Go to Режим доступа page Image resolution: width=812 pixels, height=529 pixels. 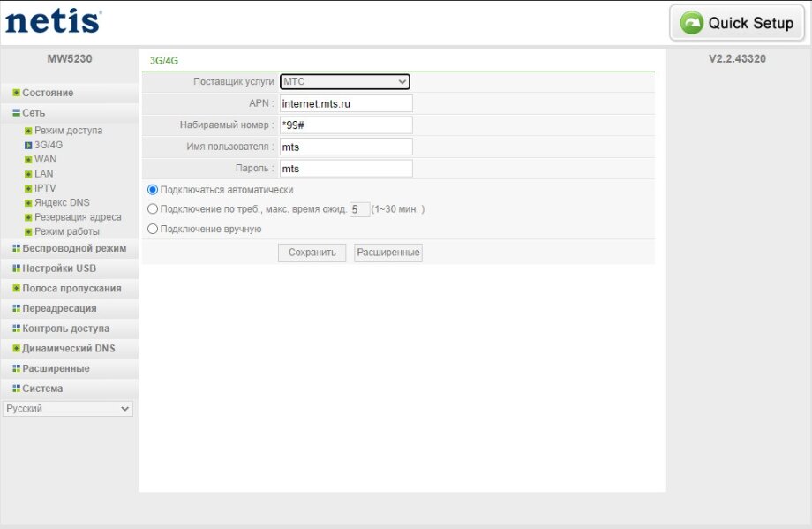68,131
